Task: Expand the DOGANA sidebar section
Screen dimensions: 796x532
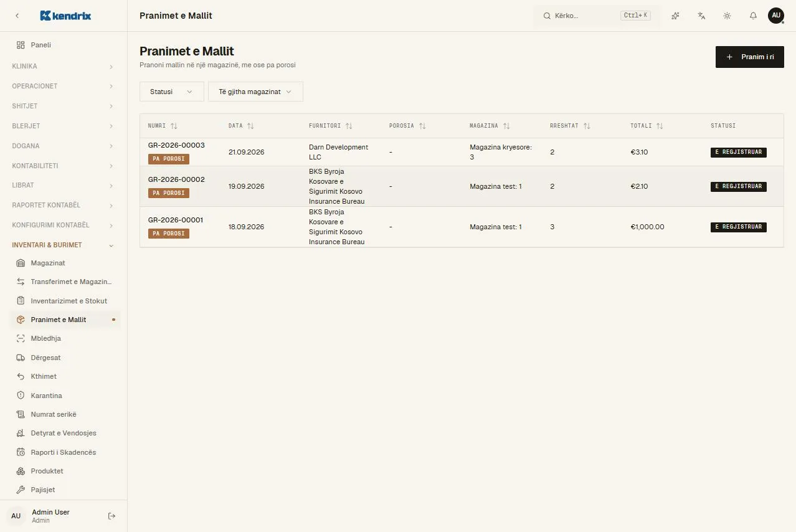Action: click(x=63, y=146)
